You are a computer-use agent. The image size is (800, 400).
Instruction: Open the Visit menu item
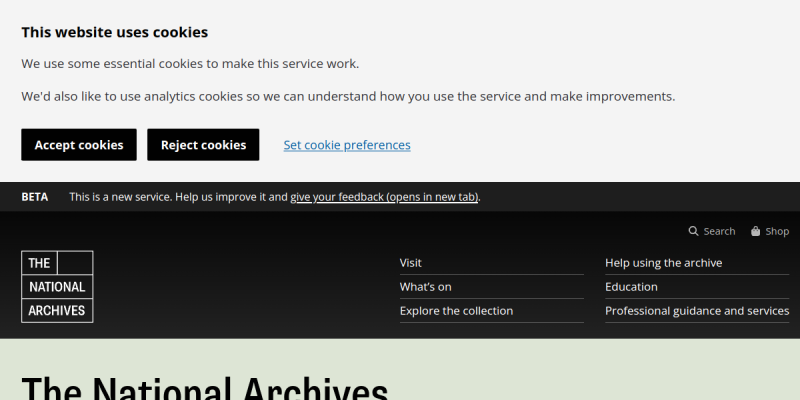click(411, 263)
